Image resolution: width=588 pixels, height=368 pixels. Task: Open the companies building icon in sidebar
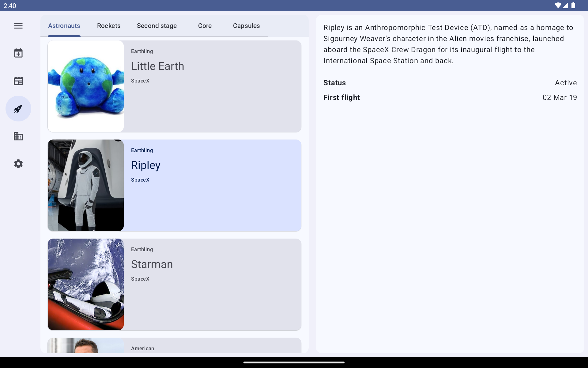point(18,136)
